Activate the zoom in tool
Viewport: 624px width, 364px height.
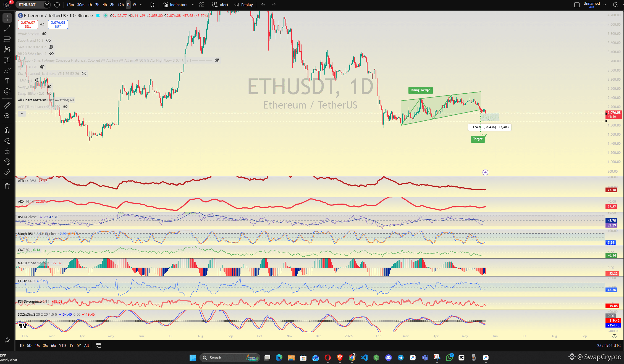7,116
